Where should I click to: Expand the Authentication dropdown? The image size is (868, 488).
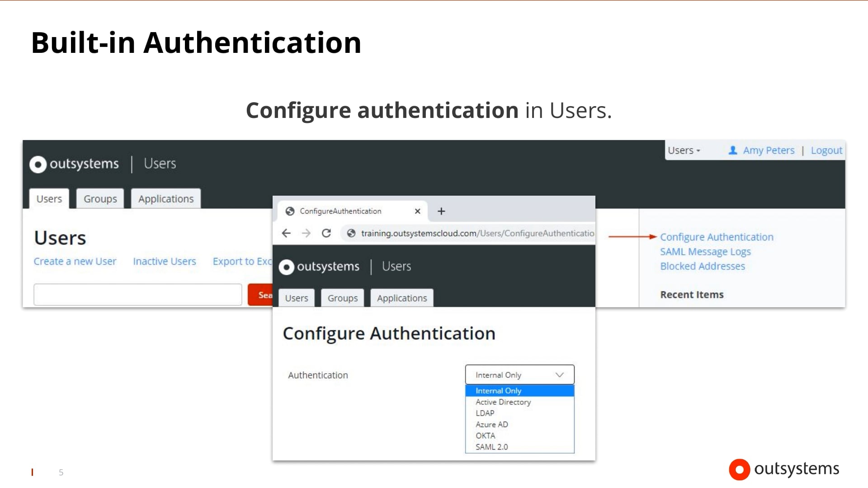click(519, 375)
